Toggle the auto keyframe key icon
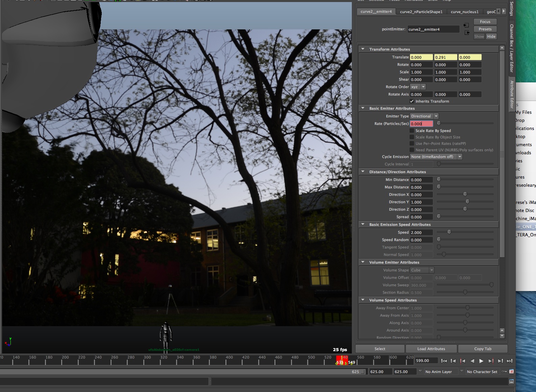This screenshot has width=536, height=392. [x=504, y=372]
